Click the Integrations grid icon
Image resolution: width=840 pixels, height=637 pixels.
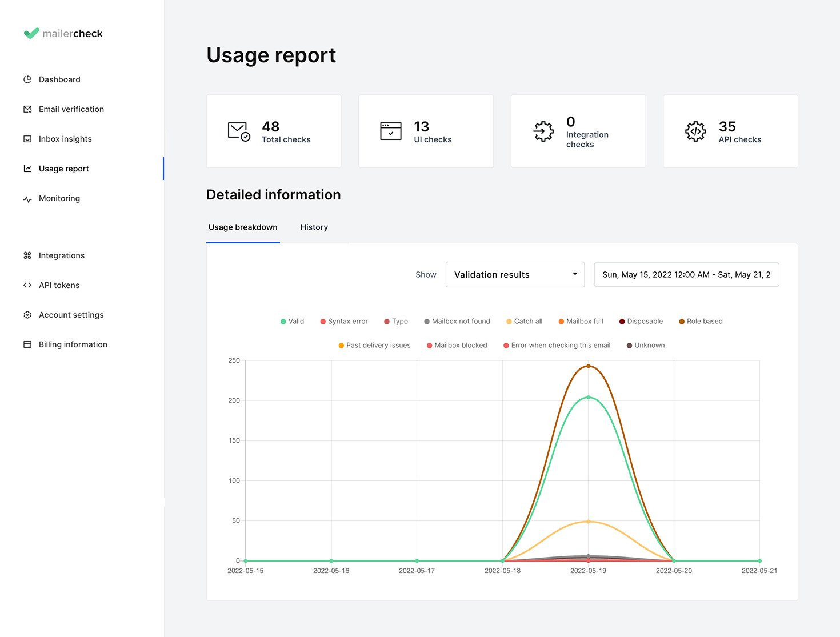[x=27, y=255]
